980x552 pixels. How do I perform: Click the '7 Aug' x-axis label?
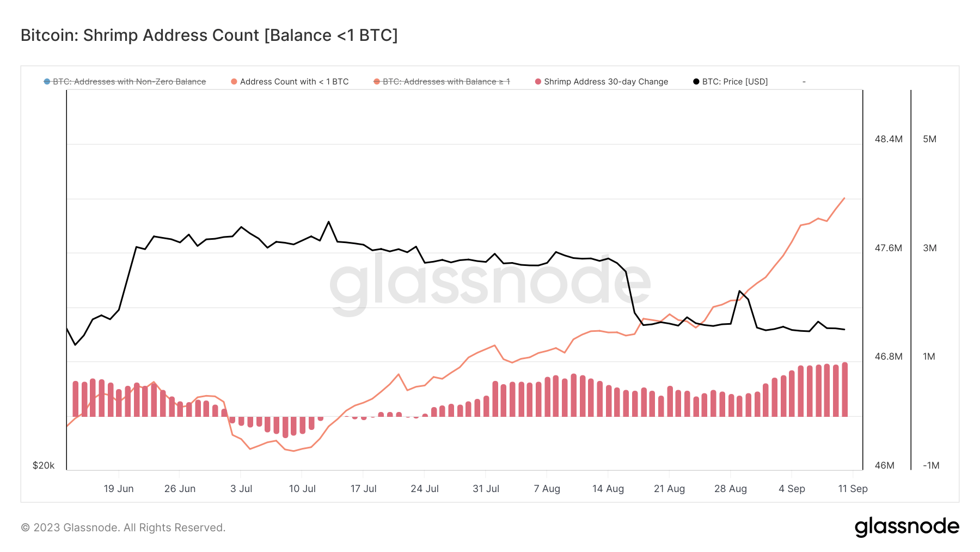[x=547, y=489]
